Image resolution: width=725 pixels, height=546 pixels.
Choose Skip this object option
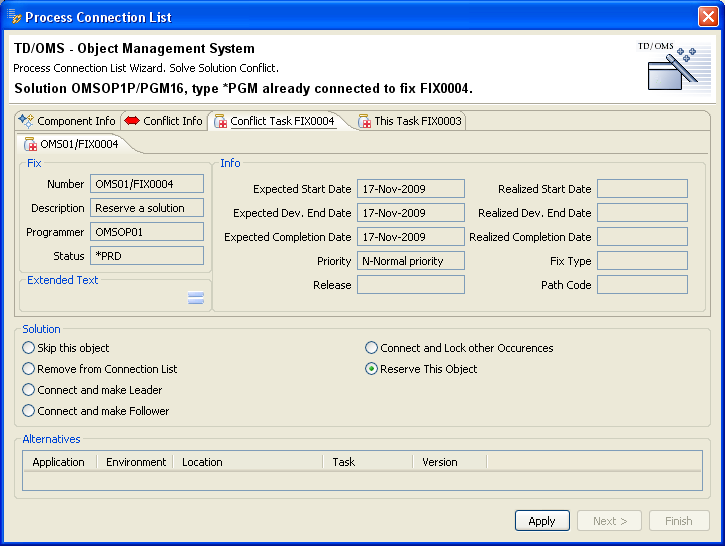coord(29,348)
